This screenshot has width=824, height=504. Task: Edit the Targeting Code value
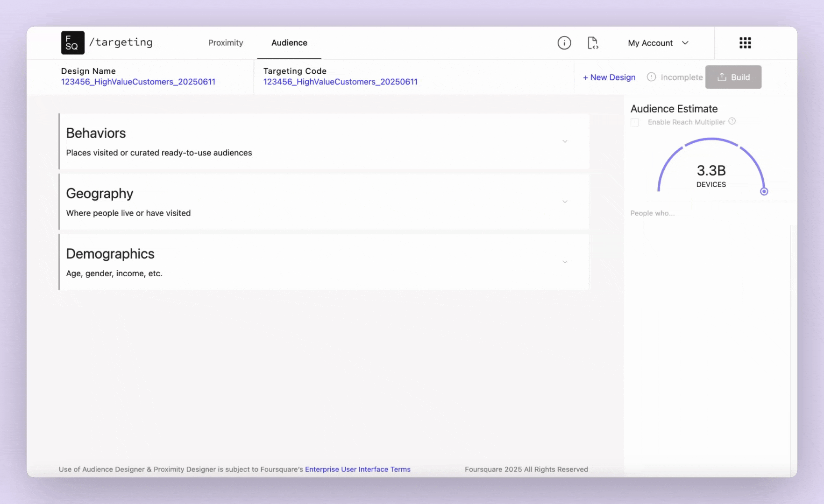pyautogui.click(x=341, y=82)
